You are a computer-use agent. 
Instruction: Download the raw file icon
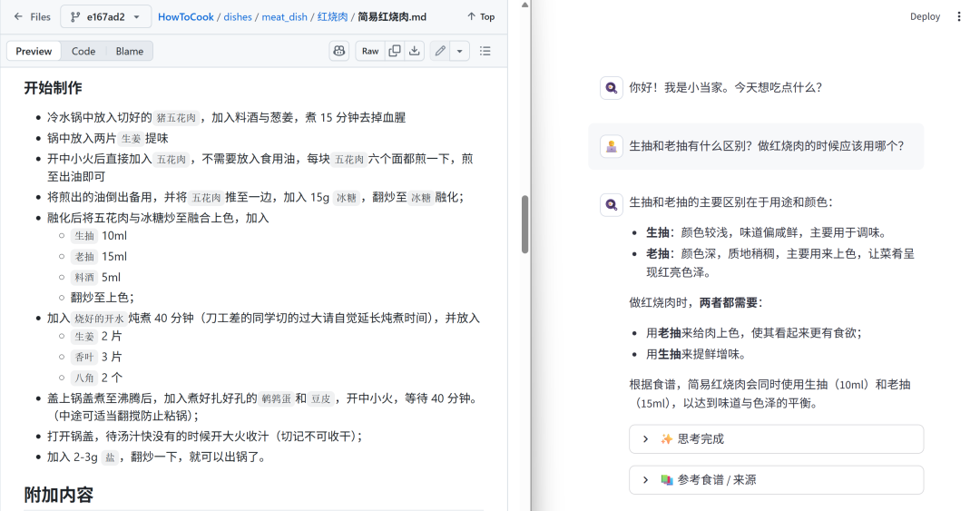point(415,52)
